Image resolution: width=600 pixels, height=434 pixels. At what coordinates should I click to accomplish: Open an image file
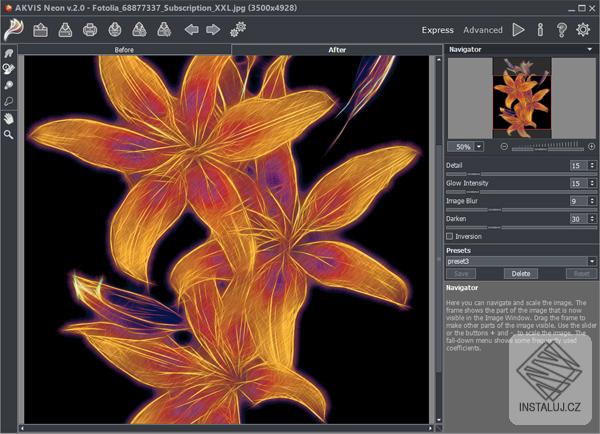pyautogui.click(x=41, y=30)
